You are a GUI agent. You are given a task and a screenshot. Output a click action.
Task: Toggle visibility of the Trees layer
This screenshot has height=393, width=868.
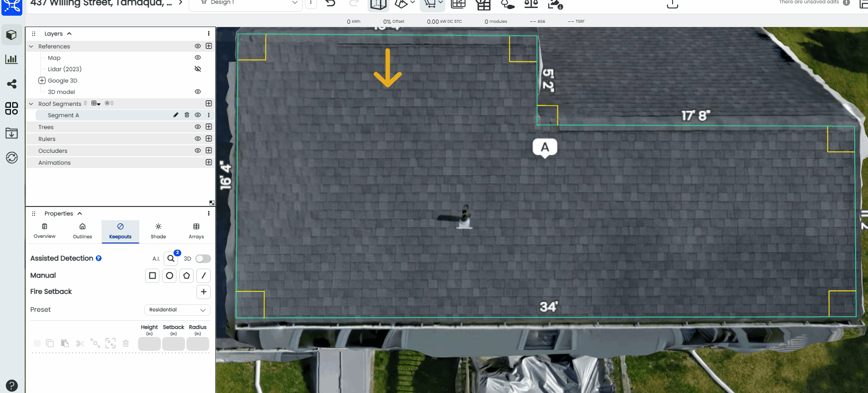tap(198, 127)
